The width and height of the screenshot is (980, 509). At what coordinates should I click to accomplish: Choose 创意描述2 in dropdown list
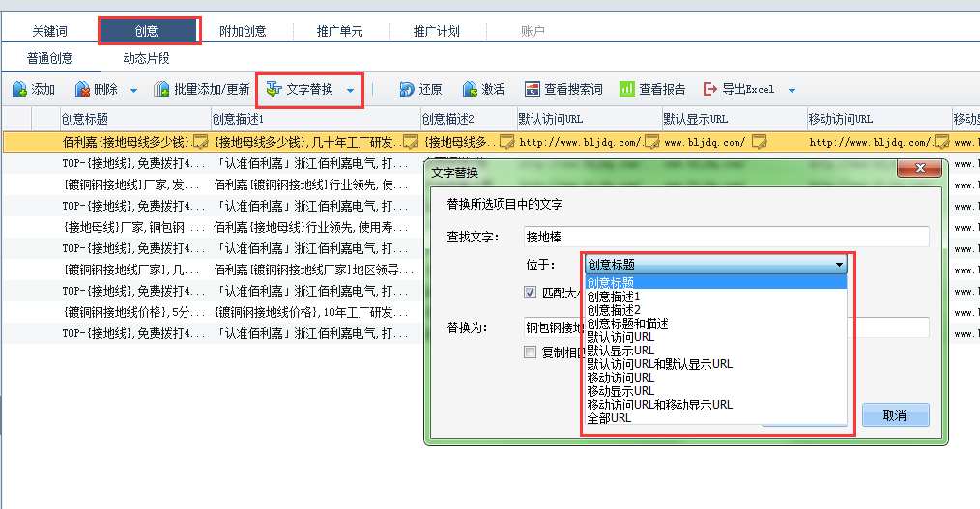[715, 310]
